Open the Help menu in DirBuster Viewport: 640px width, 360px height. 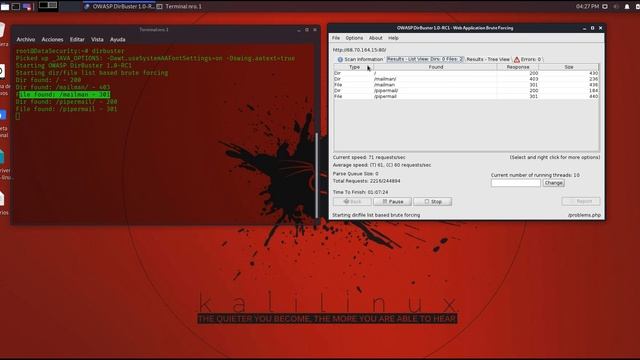pyautogui.click(x=393, y=38)
